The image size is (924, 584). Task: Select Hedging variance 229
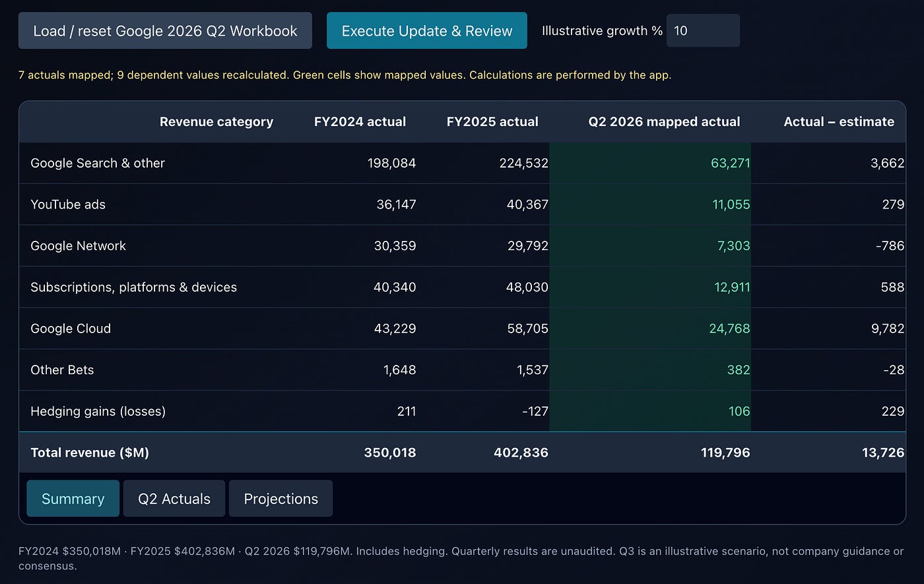893,411
